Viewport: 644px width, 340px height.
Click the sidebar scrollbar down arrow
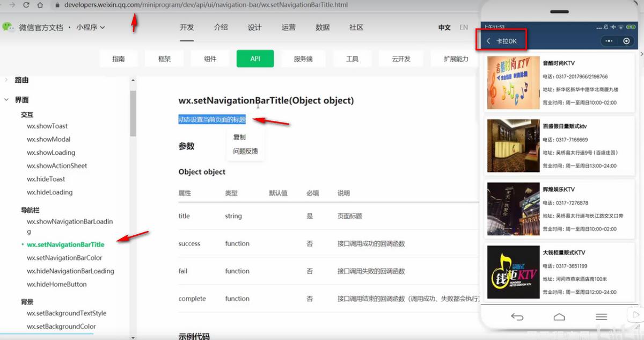[x=133, y=336]
